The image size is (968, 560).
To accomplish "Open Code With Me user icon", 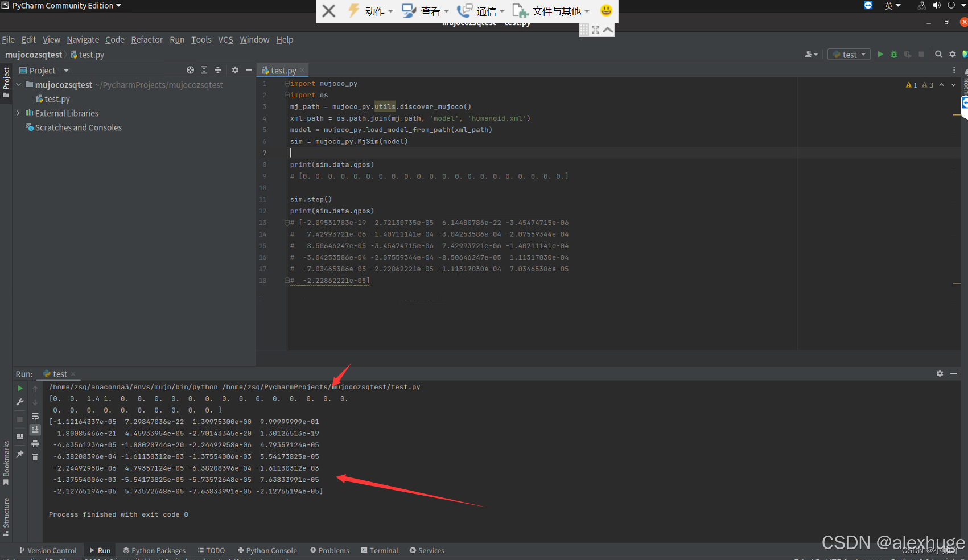I will 811,55.
